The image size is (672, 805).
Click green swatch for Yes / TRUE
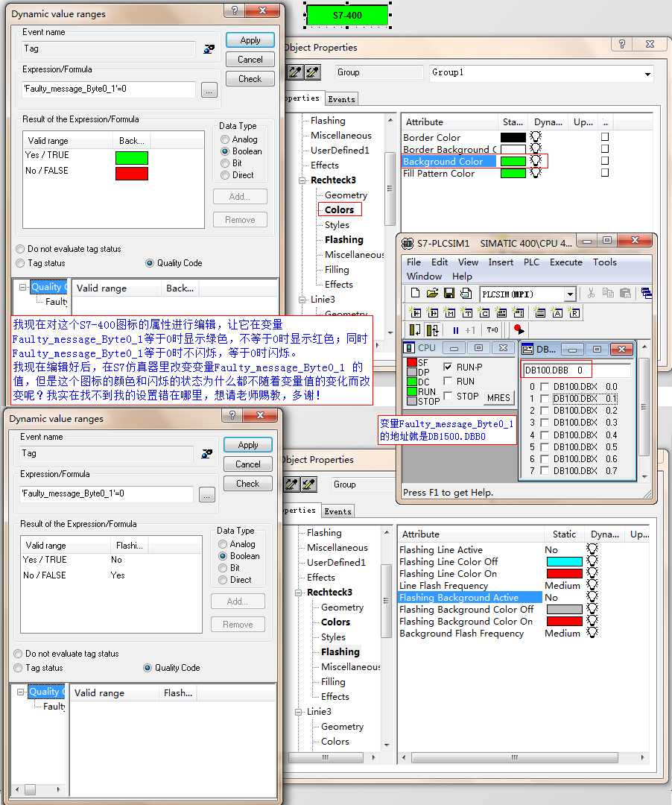(x=132, y=157)
